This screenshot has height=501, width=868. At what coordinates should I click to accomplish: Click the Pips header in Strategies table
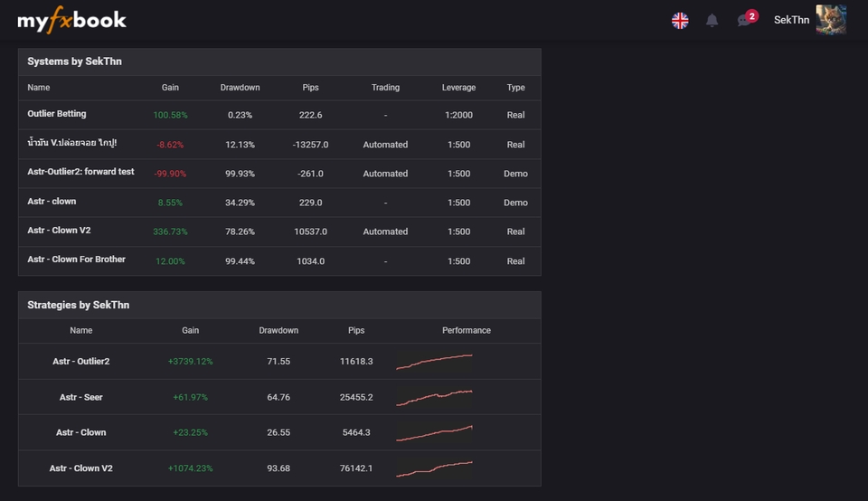point(356,330)
